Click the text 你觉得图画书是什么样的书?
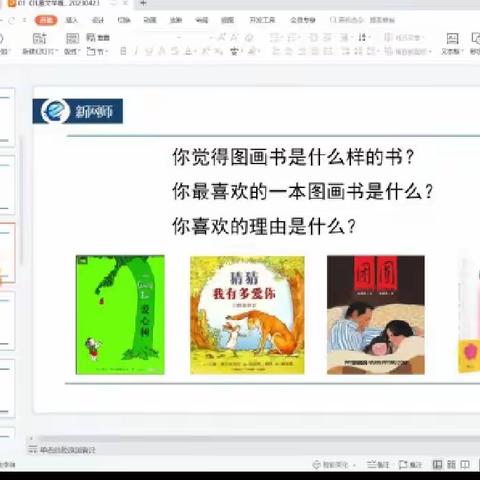The width and height of the screenshot is (480, 480). pos(293,157)
